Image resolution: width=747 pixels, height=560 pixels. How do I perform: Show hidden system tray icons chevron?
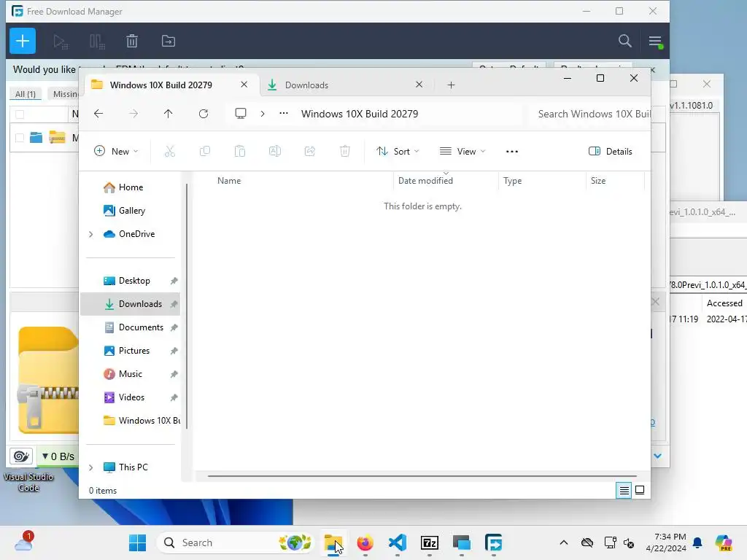pos(564,542)
